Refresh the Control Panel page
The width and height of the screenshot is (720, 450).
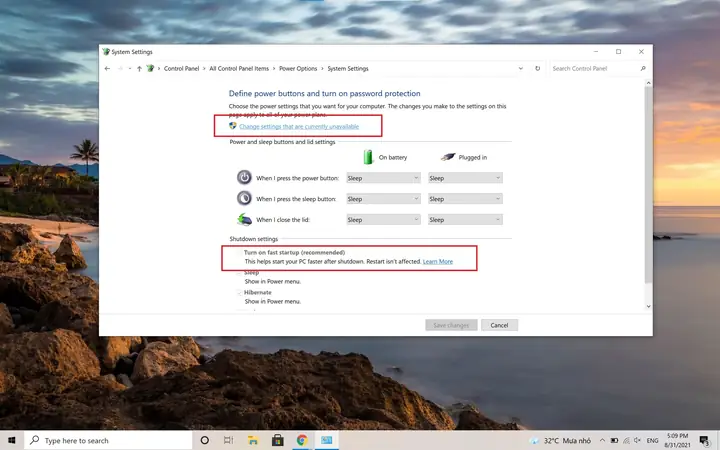(x=537, y=68)
